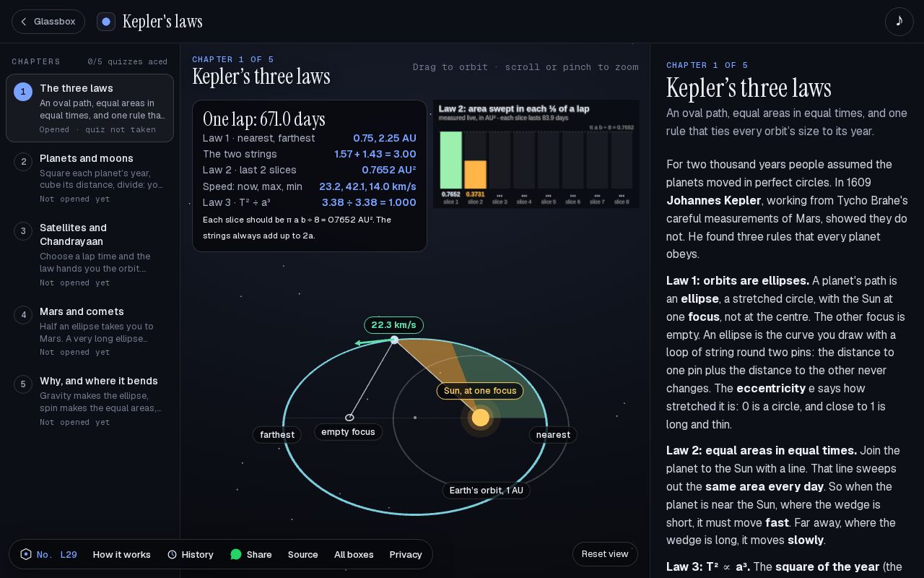
Task: Toggle the music note sound button
Action: pyautogui.click(x=899, y=22)
